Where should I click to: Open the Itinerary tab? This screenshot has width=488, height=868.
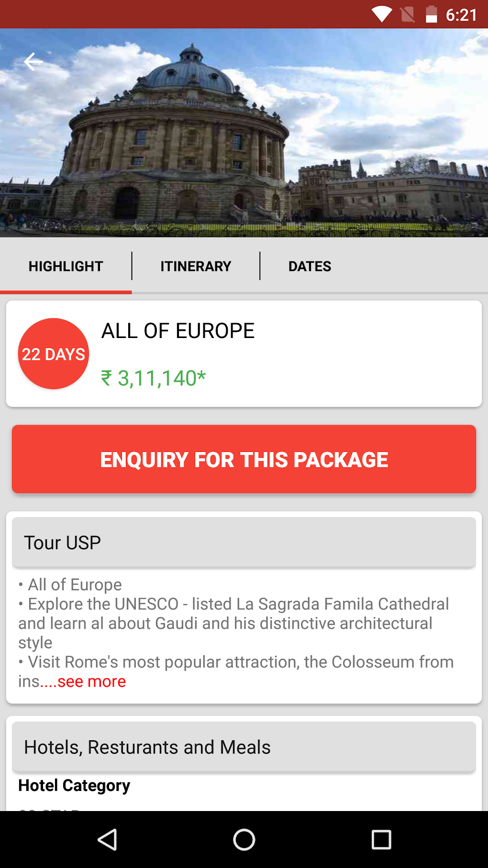click(x=196, y=266)
